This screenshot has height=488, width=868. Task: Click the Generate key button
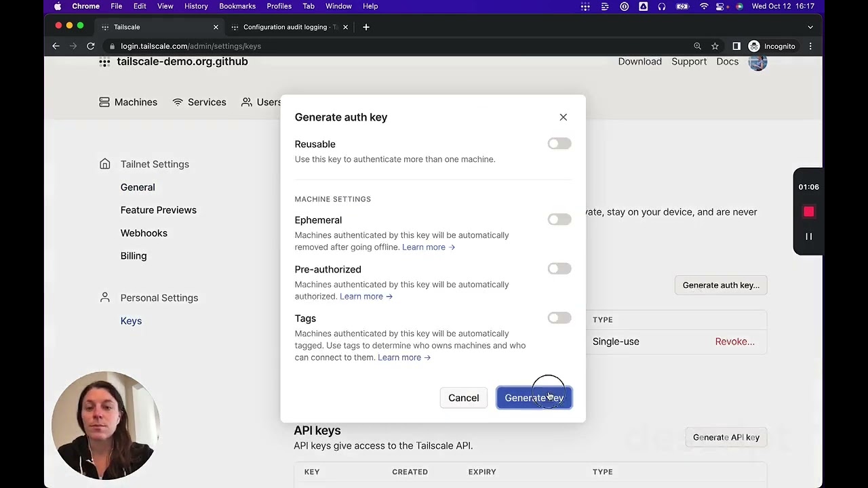coord(534,398)
